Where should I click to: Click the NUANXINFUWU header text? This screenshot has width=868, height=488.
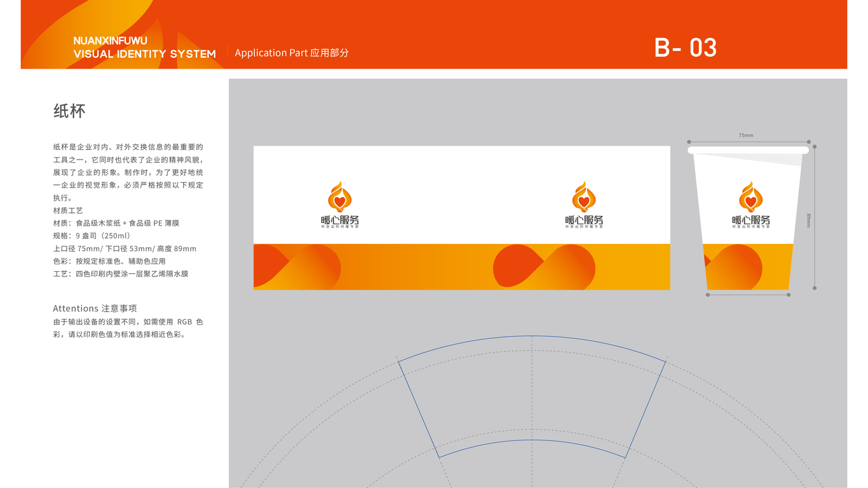111,41
